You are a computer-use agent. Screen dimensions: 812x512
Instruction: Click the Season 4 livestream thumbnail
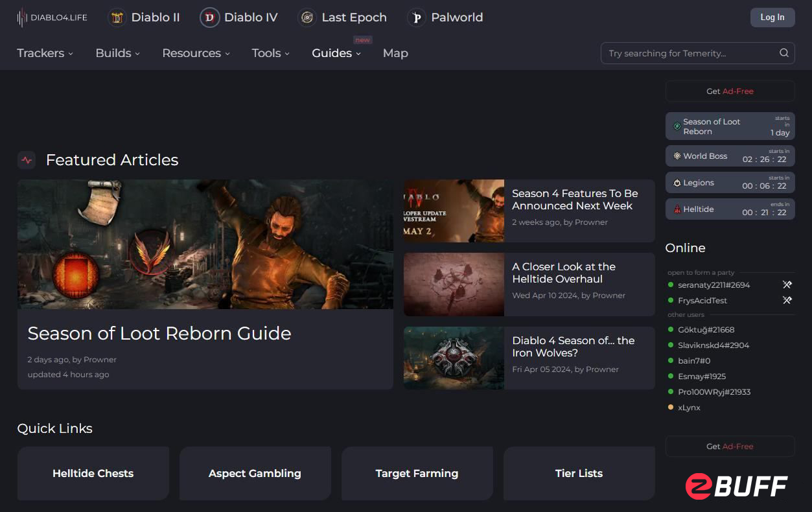tap(454, 211)
